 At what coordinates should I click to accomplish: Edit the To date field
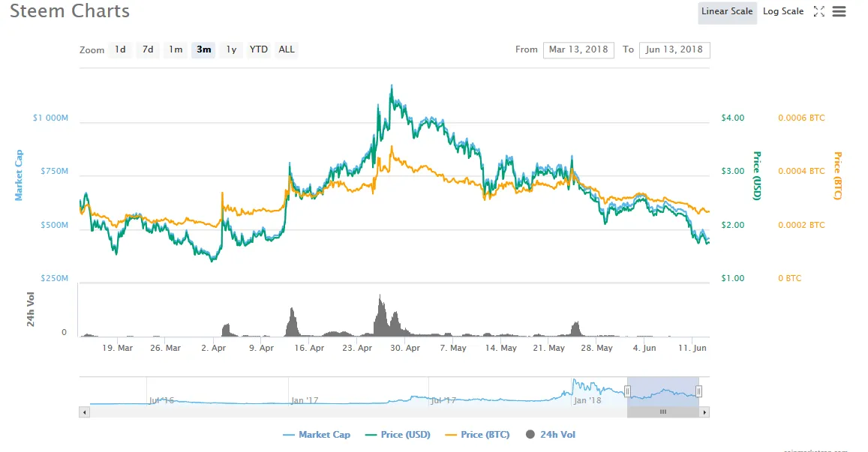[674, 49]
